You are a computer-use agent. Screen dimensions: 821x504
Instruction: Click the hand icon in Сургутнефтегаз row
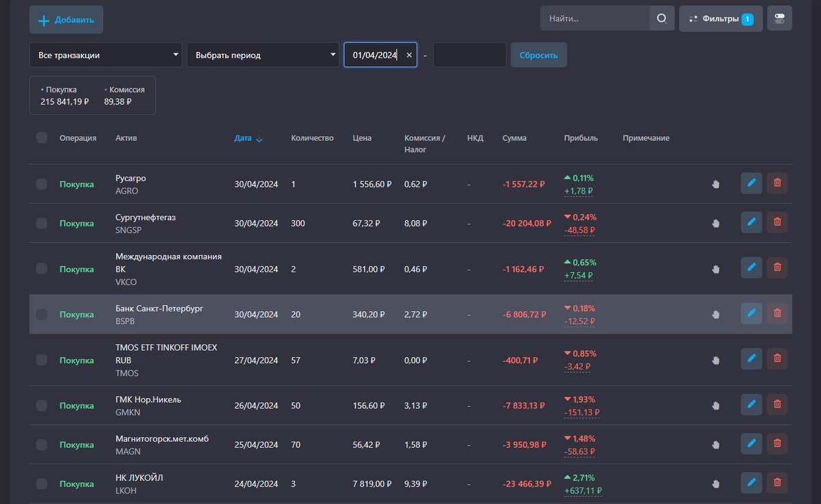(716, 223)
